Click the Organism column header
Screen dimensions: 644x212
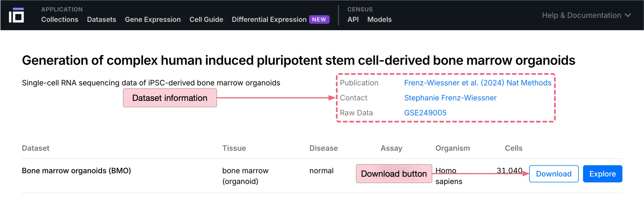pyautogui.click(x=452, y=148)
